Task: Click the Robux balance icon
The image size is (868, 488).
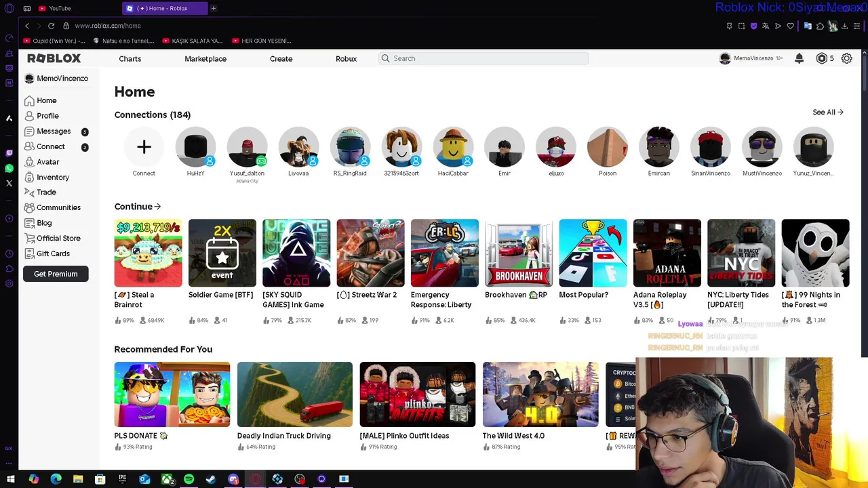Action: pyautogui.click(x=822, y=58)
